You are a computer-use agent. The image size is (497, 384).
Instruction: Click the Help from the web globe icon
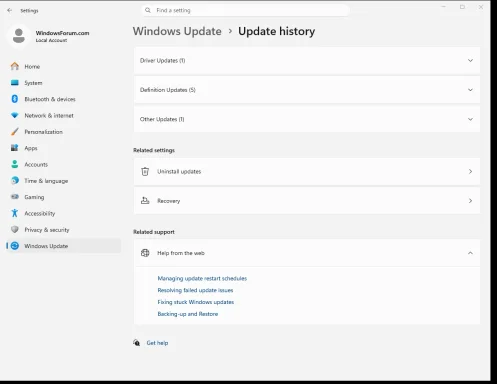pyautogui.click(x=145, y=253)
